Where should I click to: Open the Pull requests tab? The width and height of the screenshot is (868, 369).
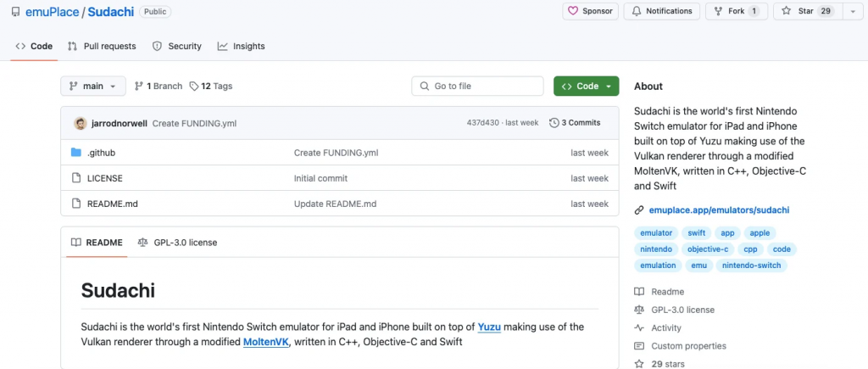coord(102,46)
